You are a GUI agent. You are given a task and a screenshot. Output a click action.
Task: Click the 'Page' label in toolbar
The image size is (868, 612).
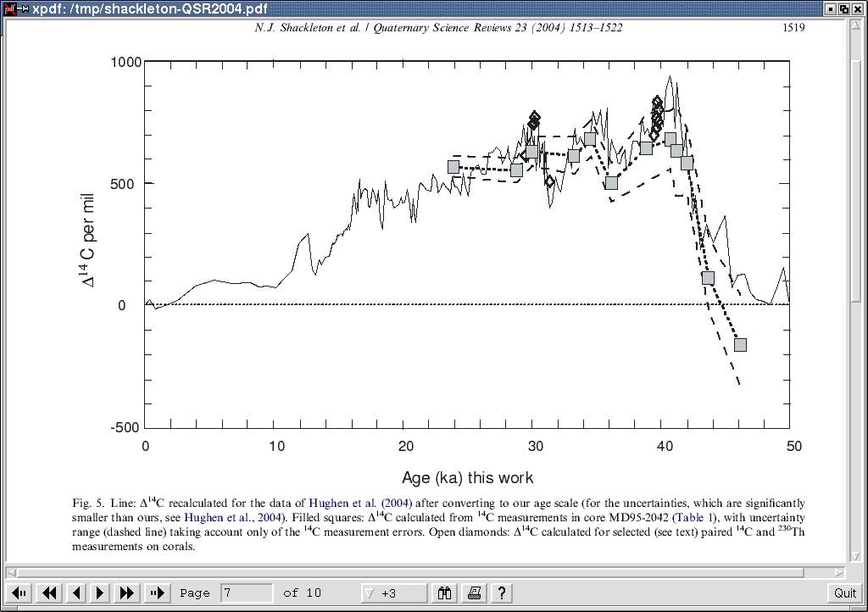coord(195,593)
